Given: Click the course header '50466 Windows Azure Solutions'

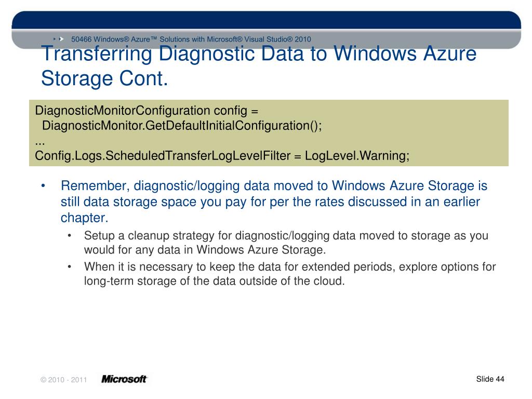Looking at the screenshot, I should coord(191,39).
